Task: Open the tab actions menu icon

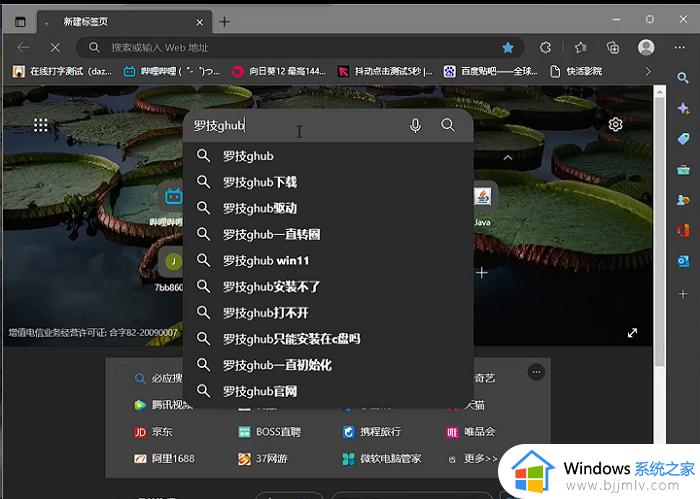Action: (x=20, y=21)
